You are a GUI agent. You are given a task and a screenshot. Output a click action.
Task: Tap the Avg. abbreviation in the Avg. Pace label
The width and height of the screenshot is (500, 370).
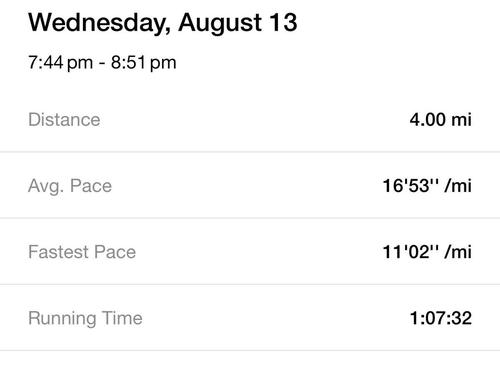tap(46, 186)
